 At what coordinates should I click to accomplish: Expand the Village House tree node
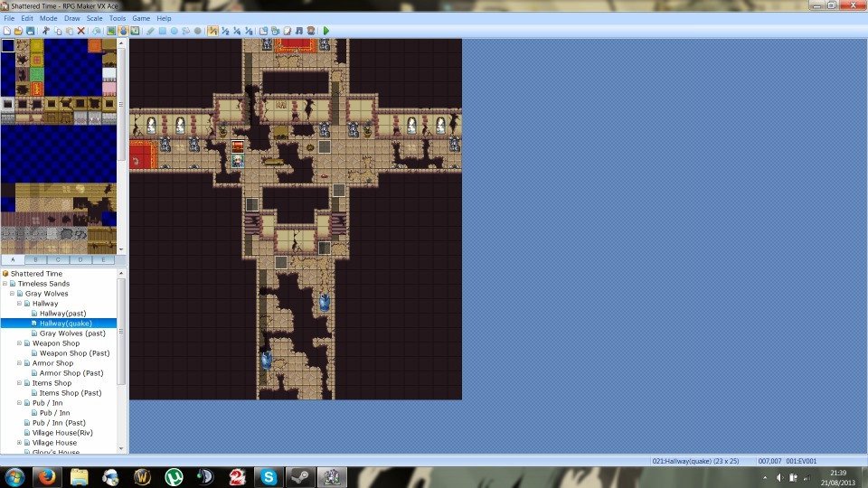tap(20, 443)
